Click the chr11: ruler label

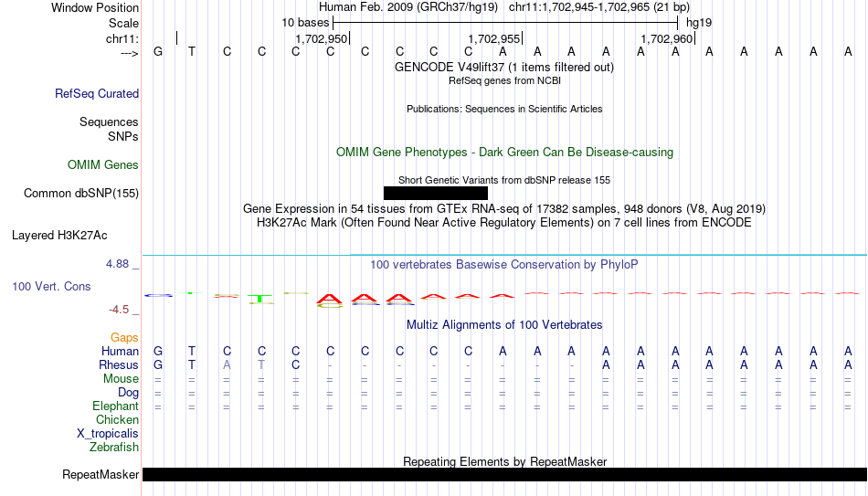pos(122,38)
